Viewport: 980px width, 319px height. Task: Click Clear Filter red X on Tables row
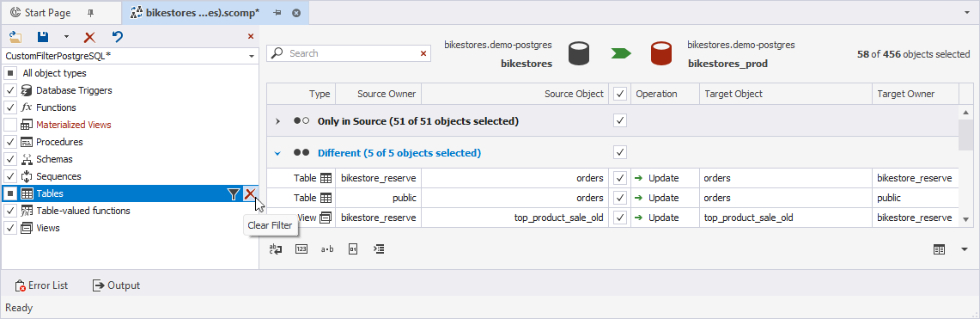[x=249, y=194]
